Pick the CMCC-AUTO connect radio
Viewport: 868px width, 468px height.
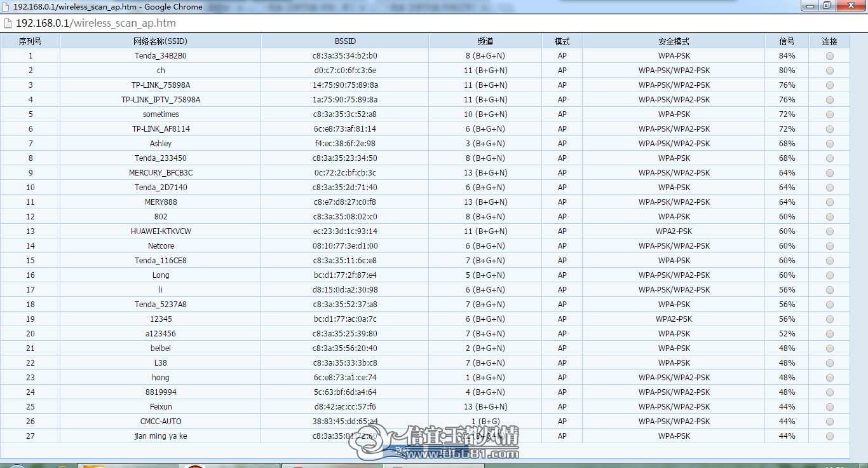coord(829,422)
